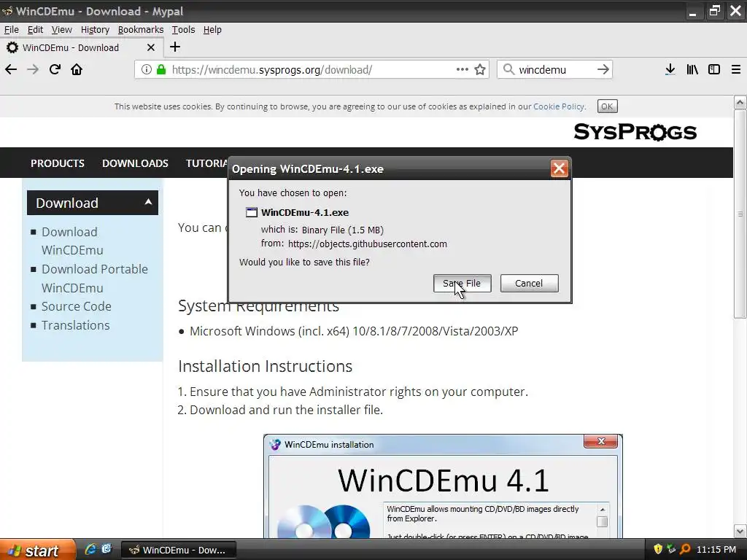Click the green network tray icon
This screenshot has width=747, height=560.
tap(671, 549)
